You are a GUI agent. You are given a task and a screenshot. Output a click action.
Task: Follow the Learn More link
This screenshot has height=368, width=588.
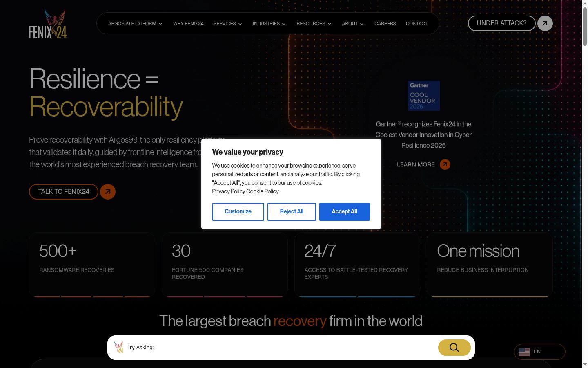(416, 164)
